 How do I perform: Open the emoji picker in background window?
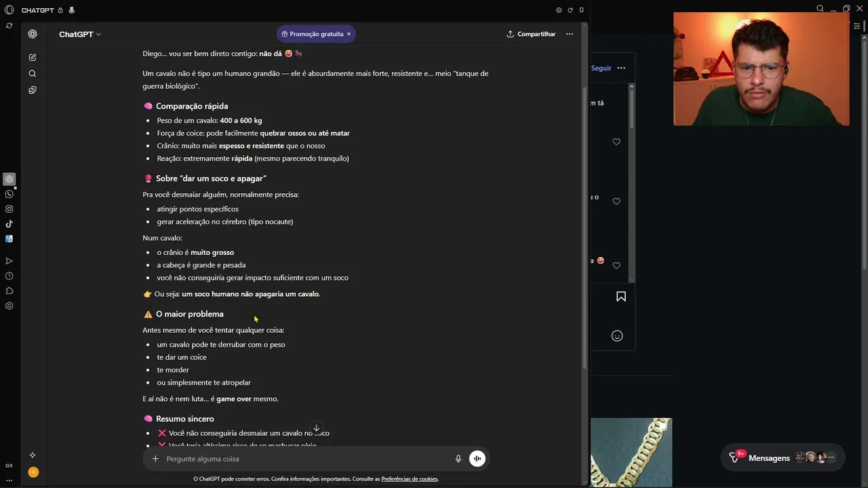tap(617, 335)
